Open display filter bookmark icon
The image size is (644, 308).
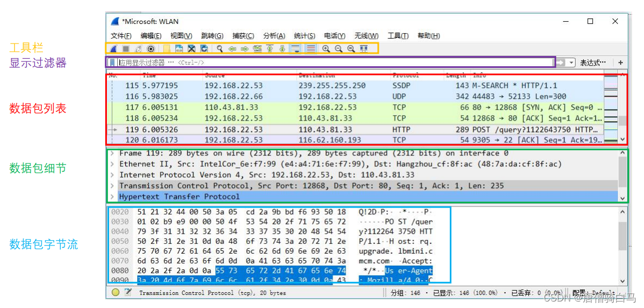[112, 62]
